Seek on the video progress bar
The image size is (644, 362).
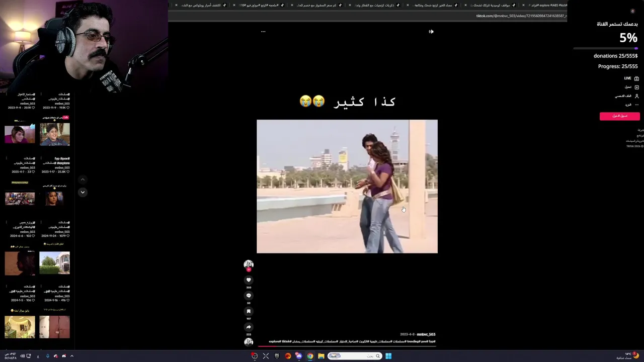347,346
